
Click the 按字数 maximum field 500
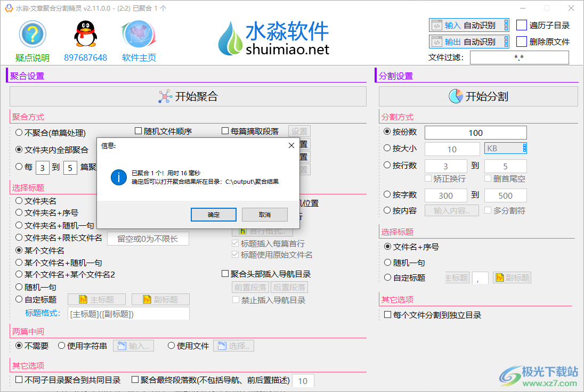(506, 195)
